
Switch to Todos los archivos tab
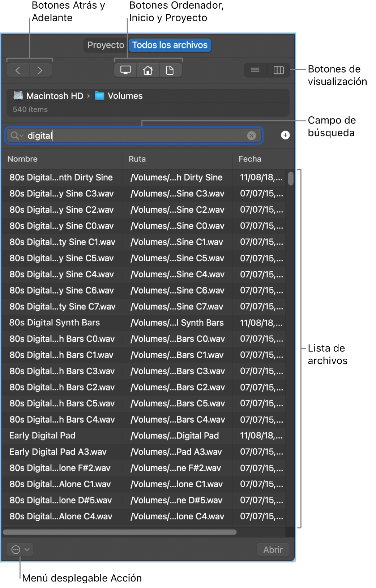click(170, 45)
